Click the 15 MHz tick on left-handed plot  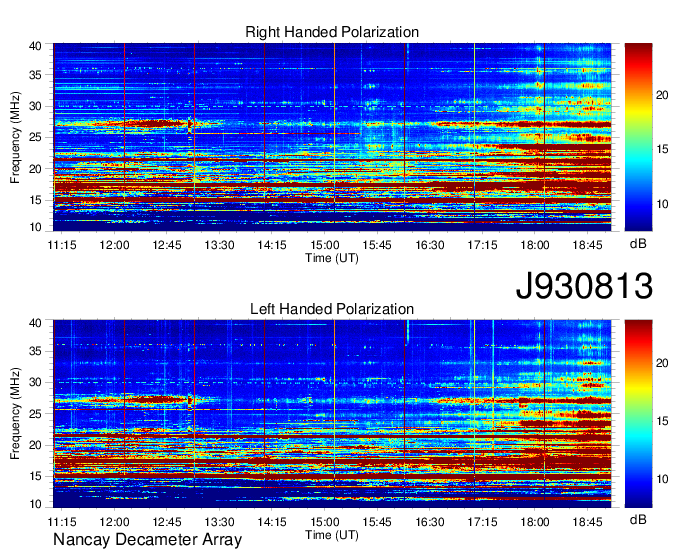pos(35,476)
